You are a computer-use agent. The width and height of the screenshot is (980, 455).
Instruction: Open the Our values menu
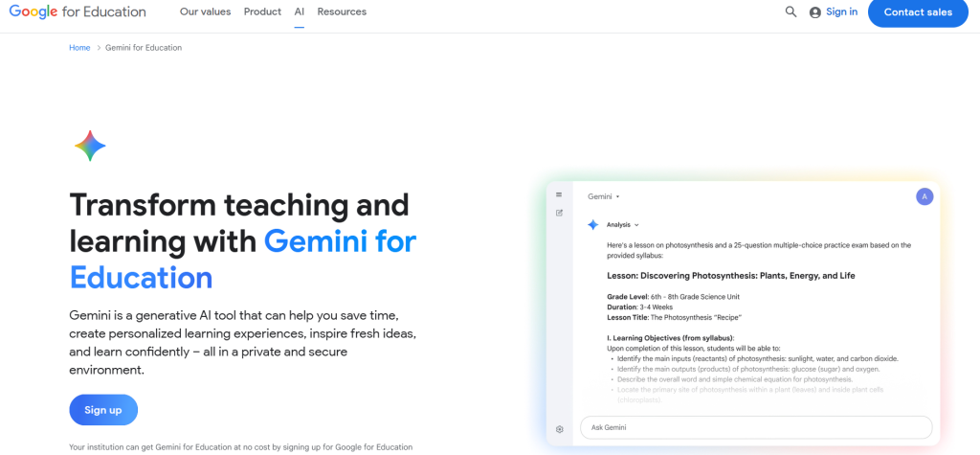206,12
